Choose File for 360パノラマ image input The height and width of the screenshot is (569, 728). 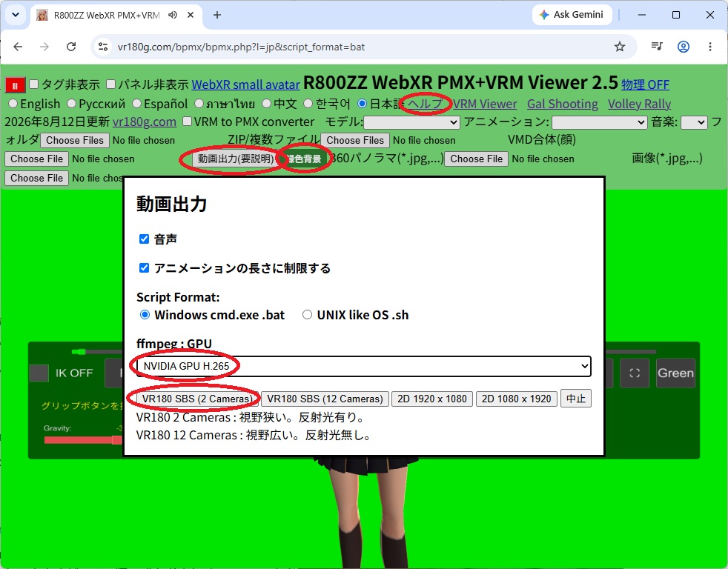pyautogui.click(x=477, y=159)
